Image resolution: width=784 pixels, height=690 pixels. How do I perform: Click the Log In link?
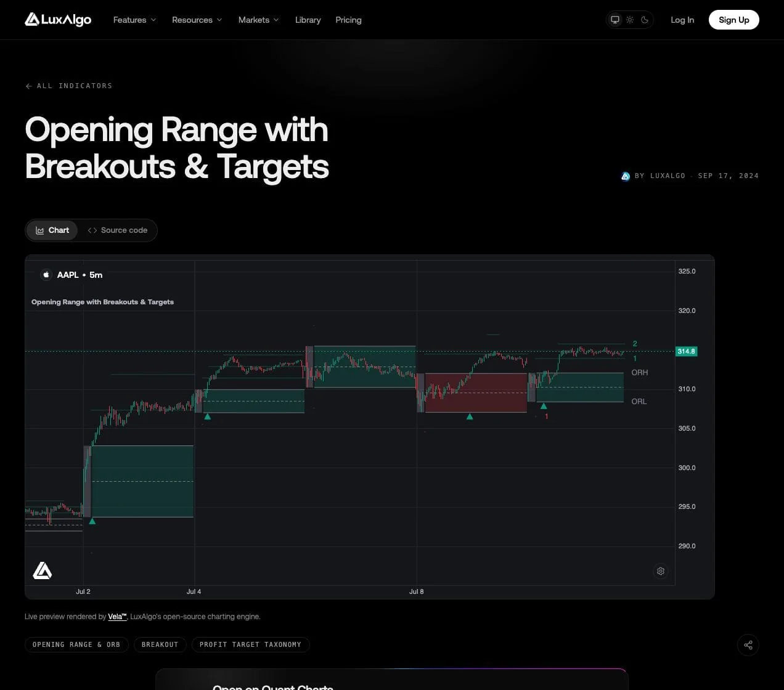tap(682, 20)
